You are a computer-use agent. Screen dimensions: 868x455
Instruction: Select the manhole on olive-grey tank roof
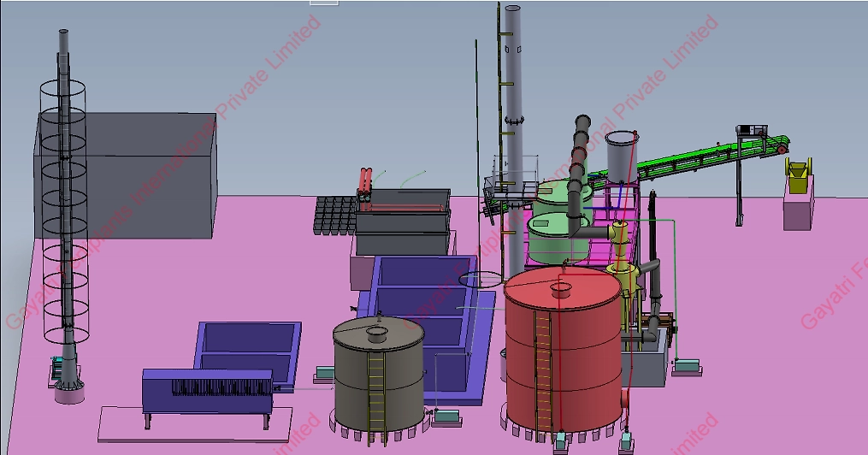[x=377, y=334]
